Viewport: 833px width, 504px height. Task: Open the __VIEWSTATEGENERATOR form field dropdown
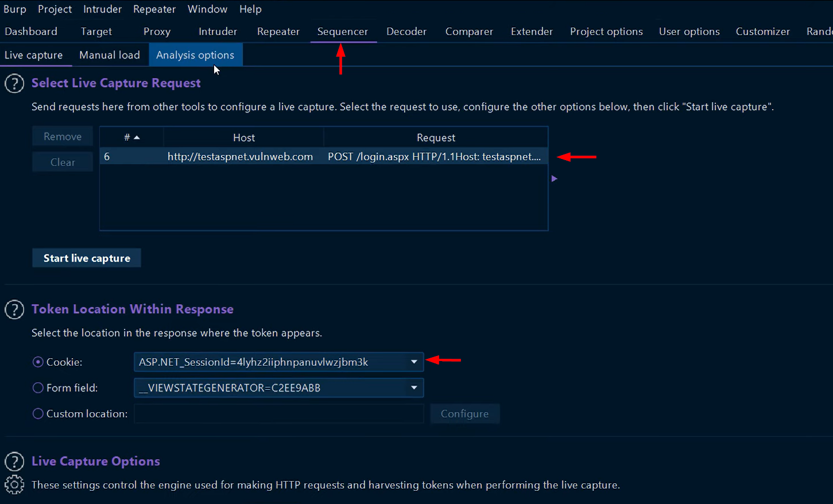tap(413, 387)
